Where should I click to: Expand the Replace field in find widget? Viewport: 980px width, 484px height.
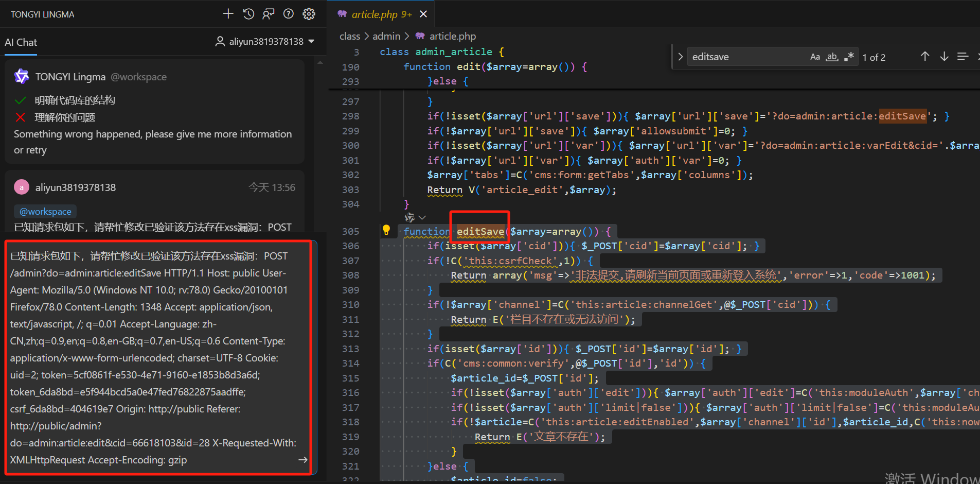coord(681,57)
